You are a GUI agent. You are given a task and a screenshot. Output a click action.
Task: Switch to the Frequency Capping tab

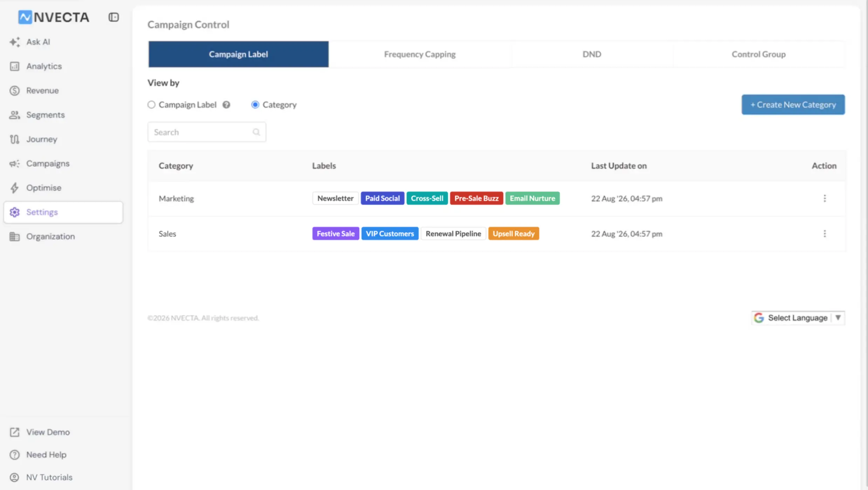click(420, 54)
